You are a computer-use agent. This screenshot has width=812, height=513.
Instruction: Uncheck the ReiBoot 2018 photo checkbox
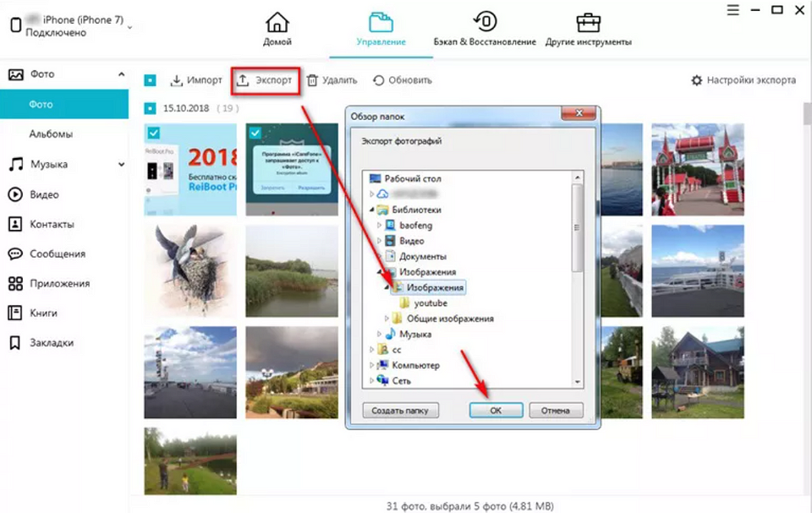[x=153, y=133]
